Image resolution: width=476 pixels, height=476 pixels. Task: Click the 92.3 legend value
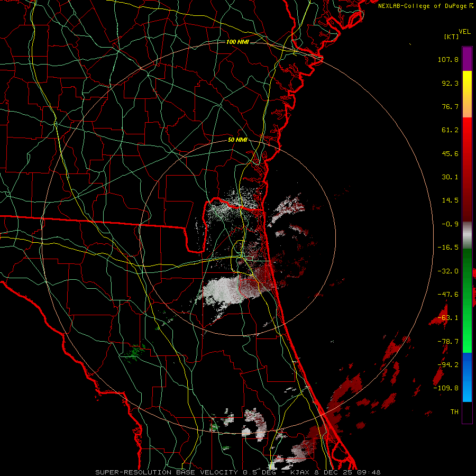[x=450, y=83]
